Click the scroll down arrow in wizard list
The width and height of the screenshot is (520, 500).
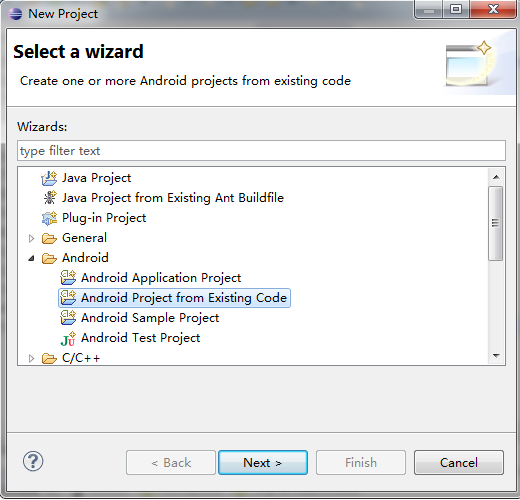(496, 356)
